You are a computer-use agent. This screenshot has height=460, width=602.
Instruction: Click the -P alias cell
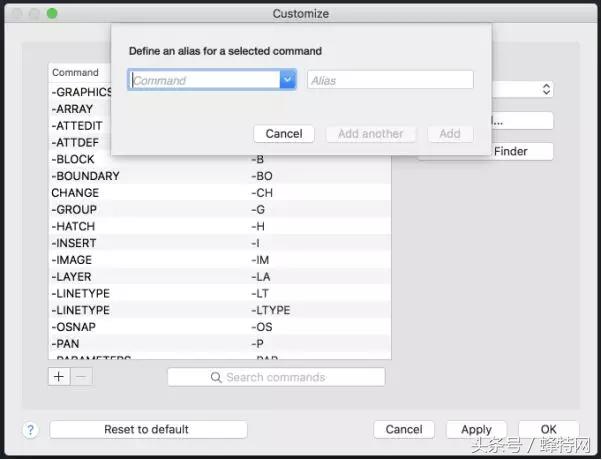pos(257,344)
